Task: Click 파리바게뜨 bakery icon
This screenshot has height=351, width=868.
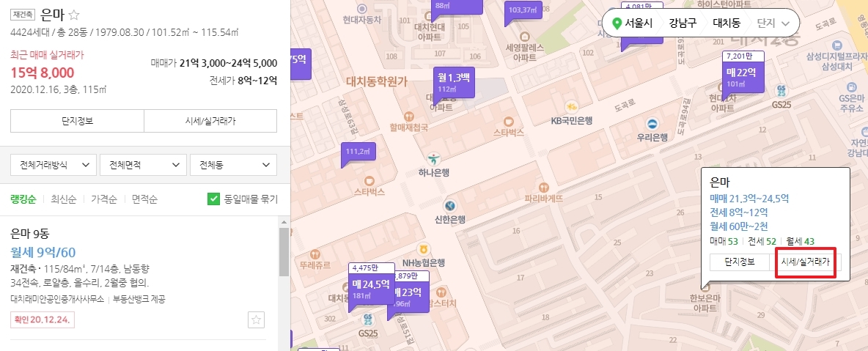Action: [544, 187]
